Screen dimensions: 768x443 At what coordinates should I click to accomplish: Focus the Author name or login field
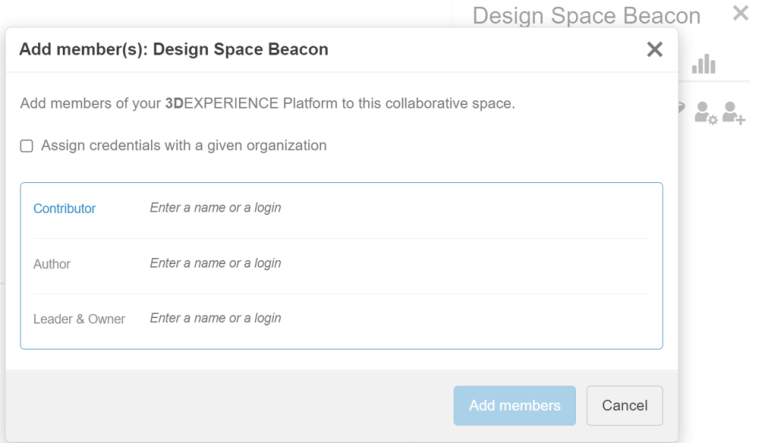tap(400, 263)
